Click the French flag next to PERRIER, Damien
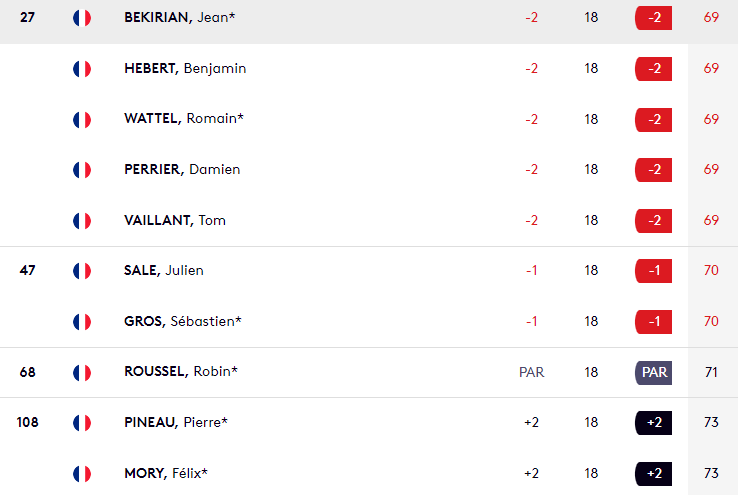The image size is (738, 495). (82, 170)
